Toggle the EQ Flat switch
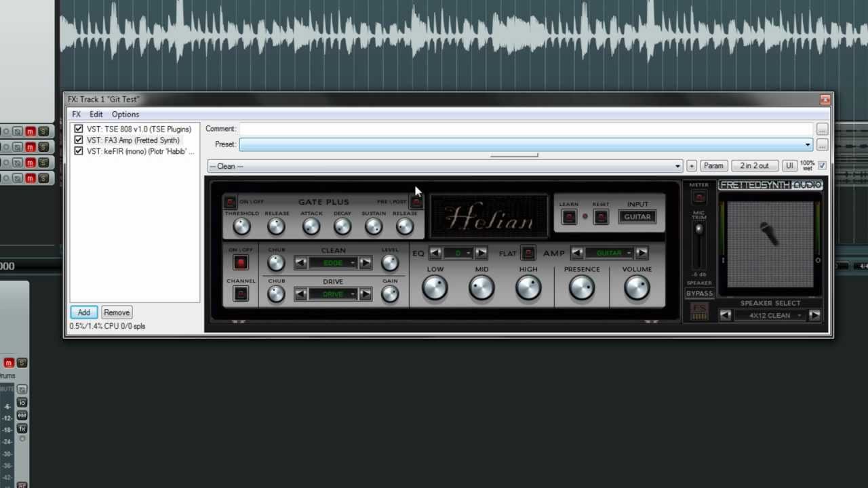 pyautogui.click(x=528, y=253)
